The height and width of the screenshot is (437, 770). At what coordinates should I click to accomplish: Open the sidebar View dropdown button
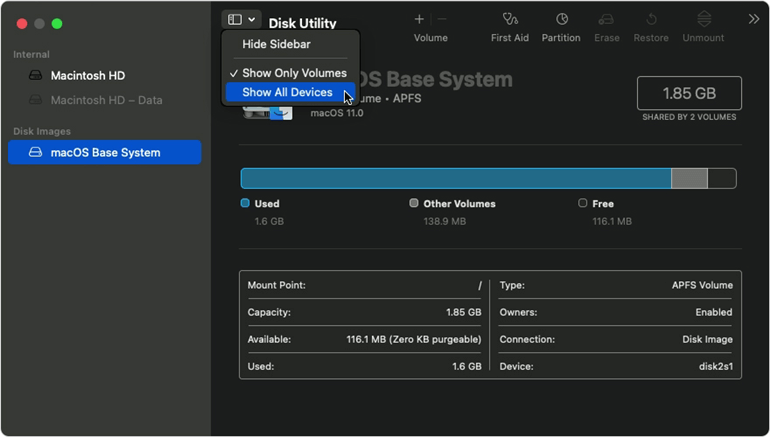coord(240,19)
